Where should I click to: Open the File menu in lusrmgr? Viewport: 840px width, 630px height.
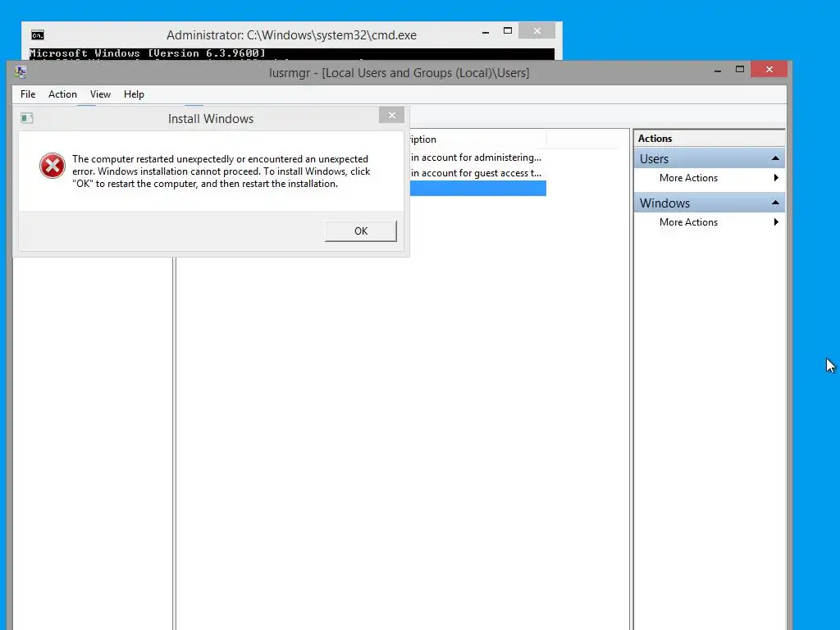point(28,94)
